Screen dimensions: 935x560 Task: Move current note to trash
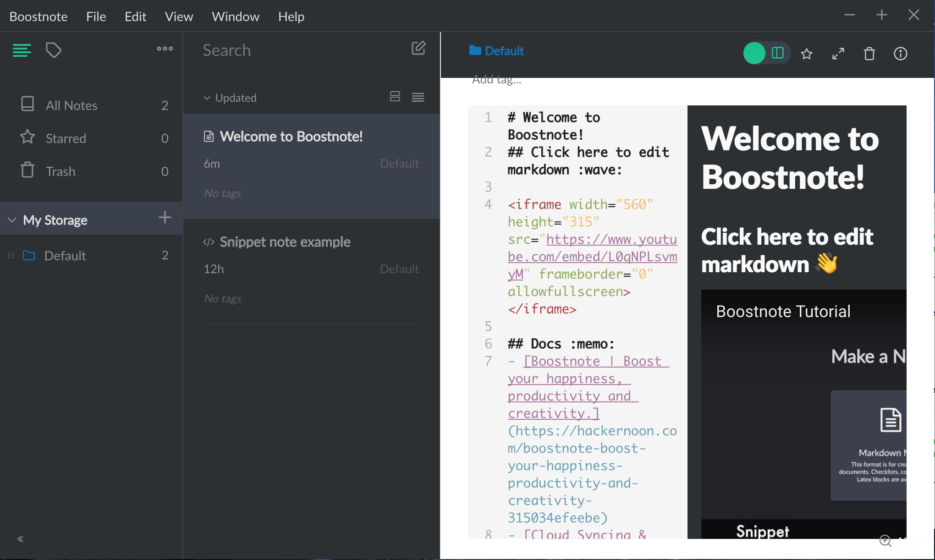pos(869,54)
